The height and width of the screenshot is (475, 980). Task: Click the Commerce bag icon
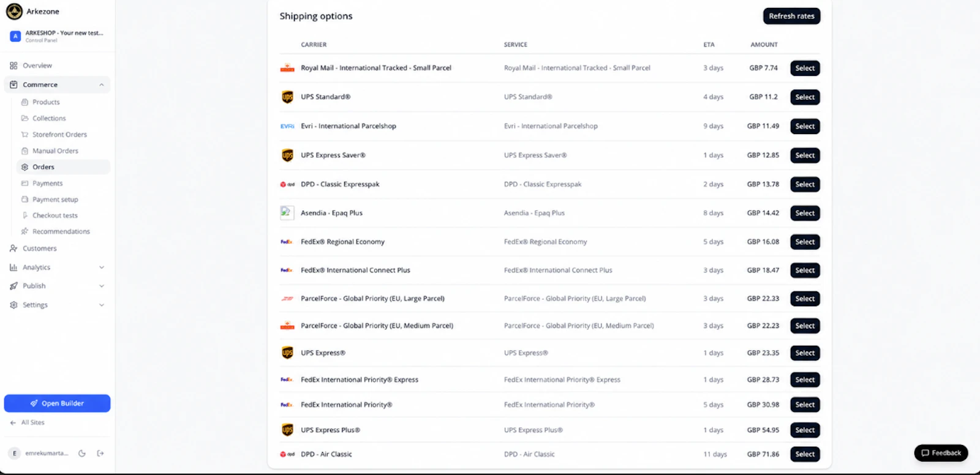[x=13, y=84]
